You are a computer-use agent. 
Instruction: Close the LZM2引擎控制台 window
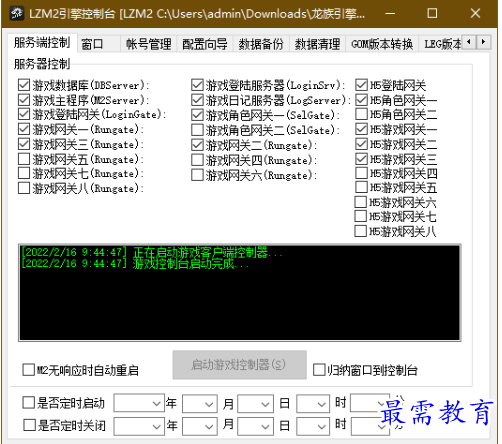click(475, 14)
